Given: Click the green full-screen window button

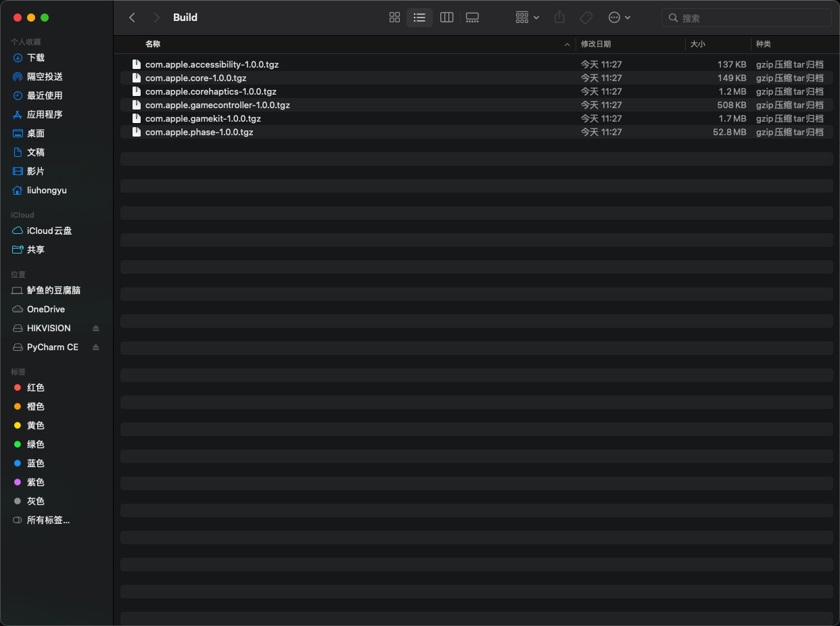Looking at the screenshot, I should (x=45, y=18).
